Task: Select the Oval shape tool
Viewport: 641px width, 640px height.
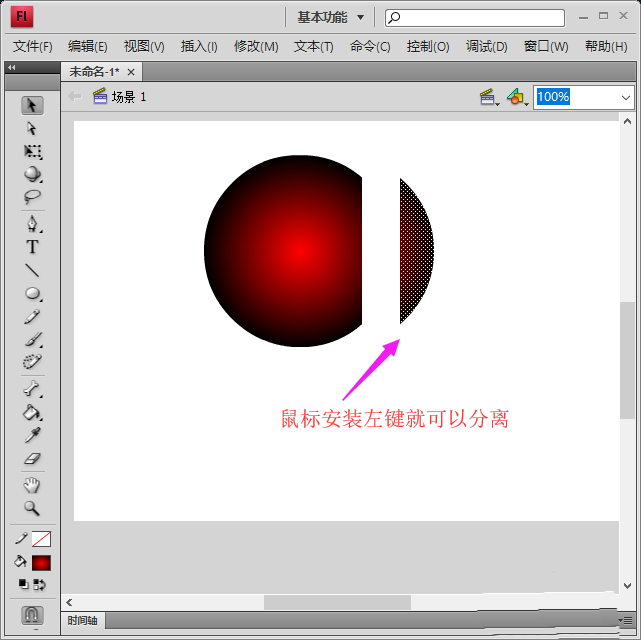Action: [x=33, y=293]
